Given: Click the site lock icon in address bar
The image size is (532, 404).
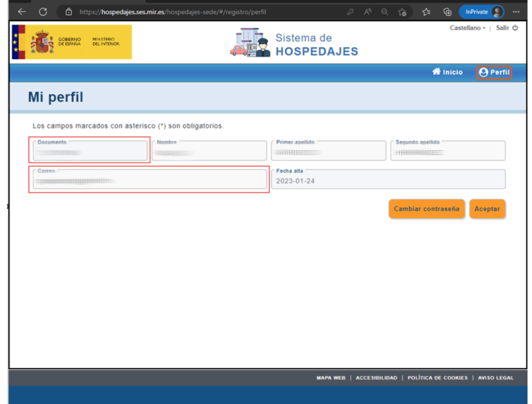Looking at the screenshot, I should 69,12.
